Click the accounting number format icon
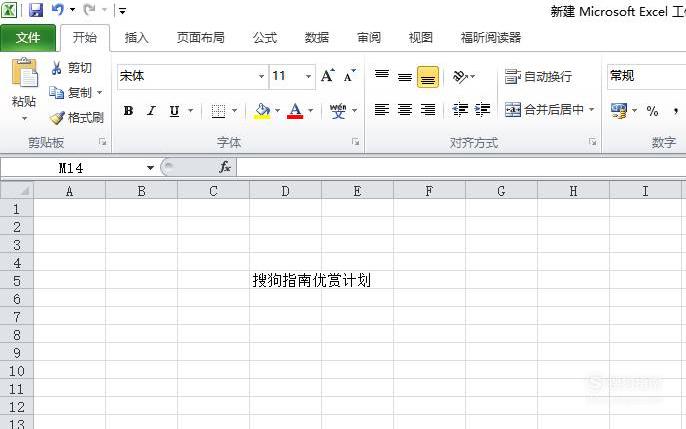 click(619, 111)
